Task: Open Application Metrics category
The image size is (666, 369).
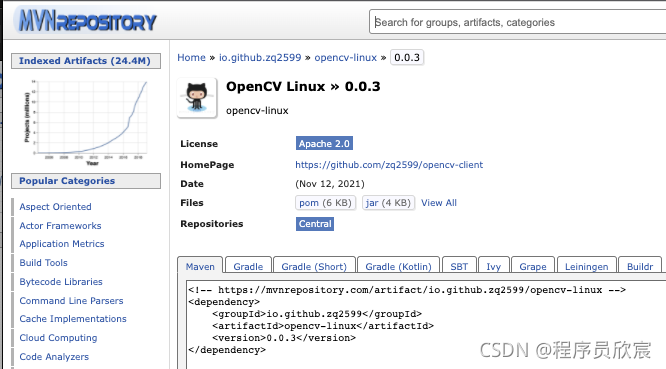Action: point(62,244)
